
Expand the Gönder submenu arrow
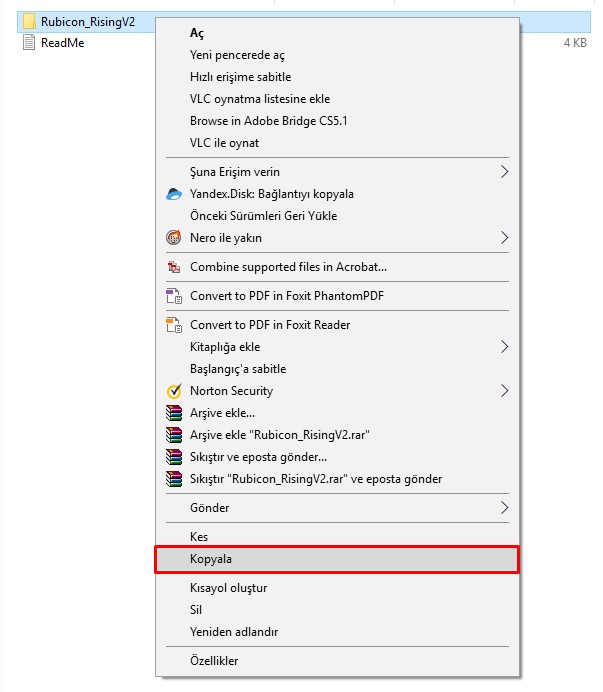click(x=504, y=508)
